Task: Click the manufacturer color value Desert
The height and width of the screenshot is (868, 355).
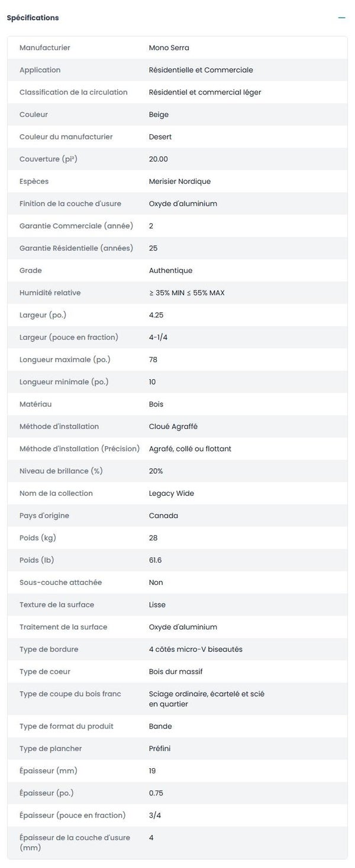Action: point(160,137)
